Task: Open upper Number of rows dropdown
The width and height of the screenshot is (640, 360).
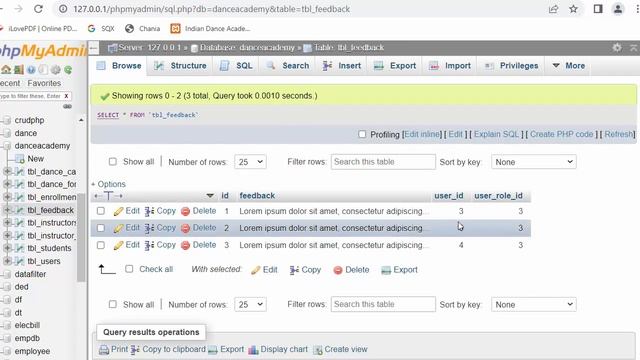Action: [250, 162]
